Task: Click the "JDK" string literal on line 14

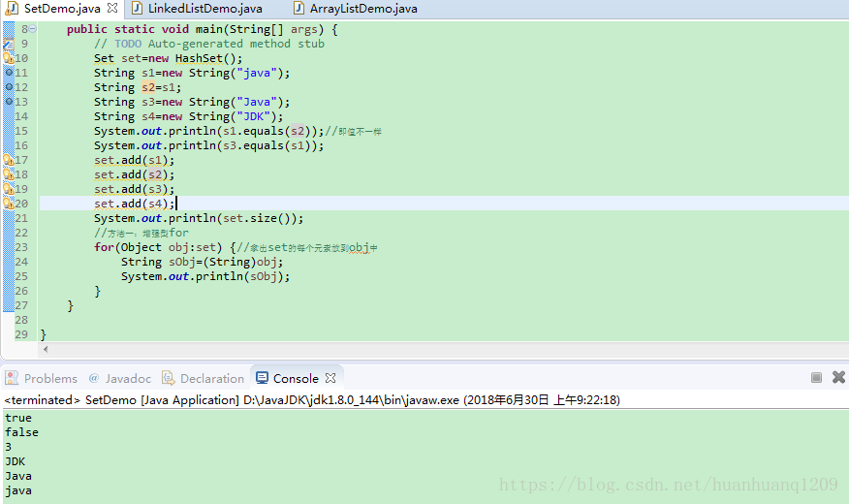Action: 253,116
